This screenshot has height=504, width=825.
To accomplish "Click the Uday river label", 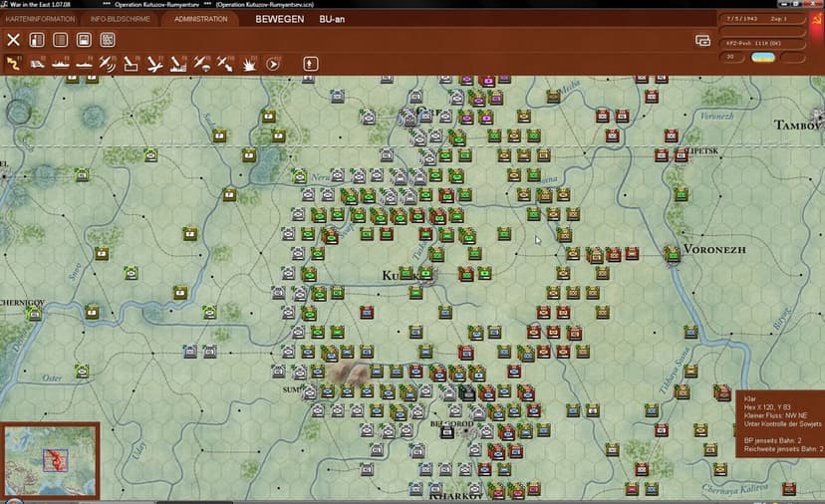I will pyautogui.click(x=138, y=451).
